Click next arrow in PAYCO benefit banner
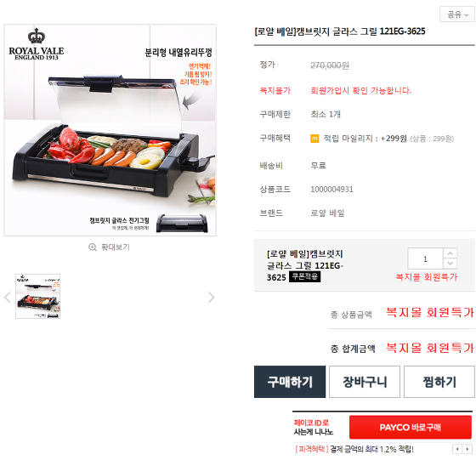 tap(467, 449)
